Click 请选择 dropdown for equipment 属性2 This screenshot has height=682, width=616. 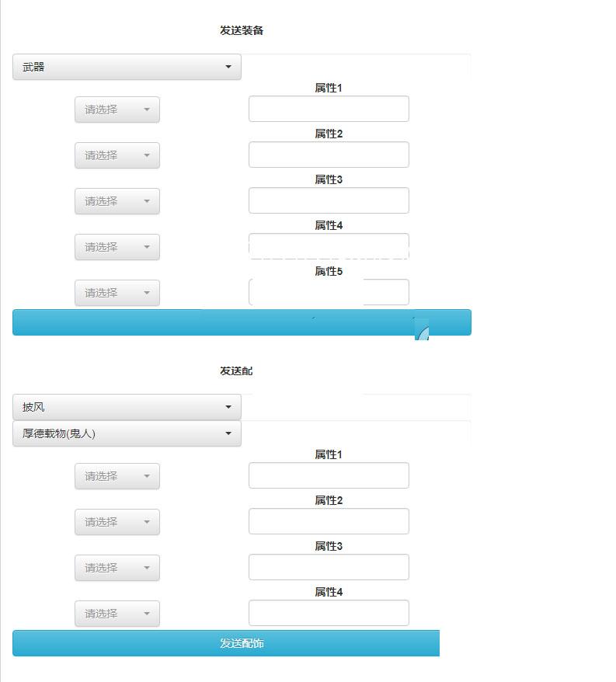pos(117,155)
